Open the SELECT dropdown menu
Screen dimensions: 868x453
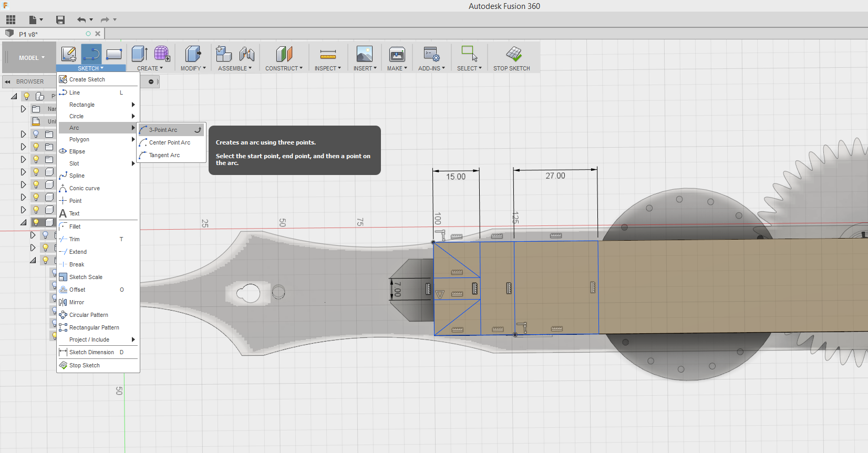[469, 68]
